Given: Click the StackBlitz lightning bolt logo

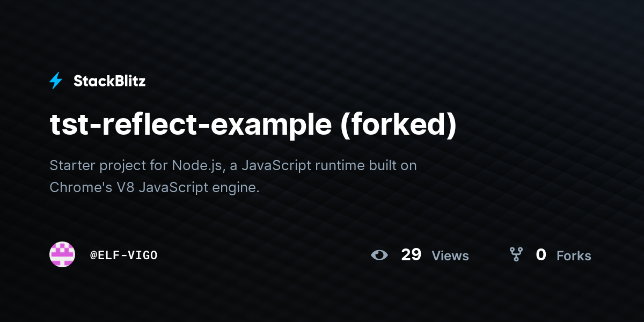Looking at the screenshot, I should (56, 80).
